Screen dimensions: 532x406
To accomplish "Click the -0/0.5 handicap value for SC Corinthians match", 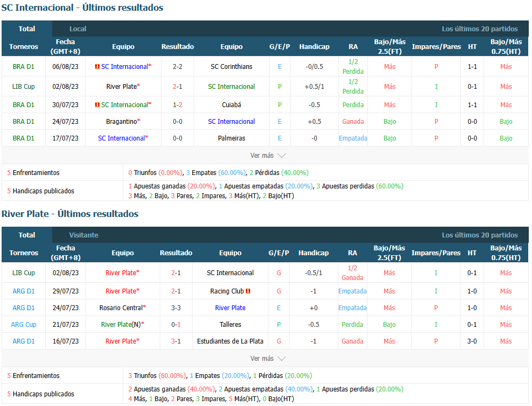I will [x=314, y=67].
